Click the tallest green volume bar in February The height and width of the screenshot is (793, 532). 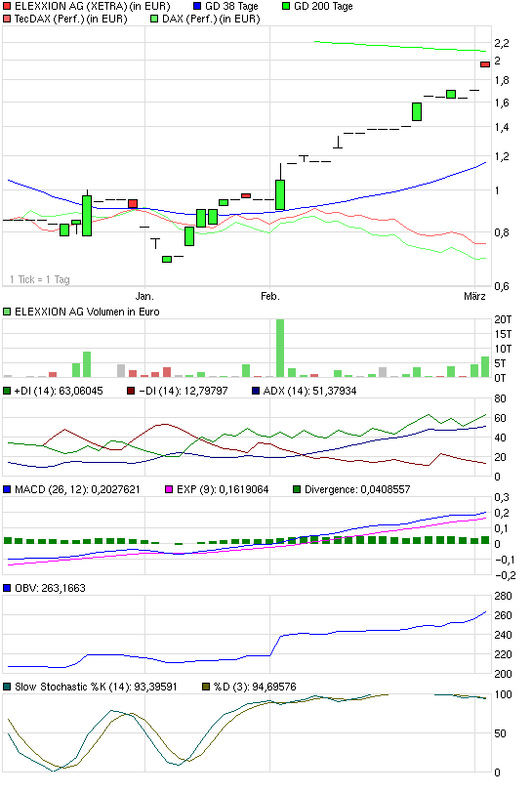pyautogui.click(x=280, y=348)
